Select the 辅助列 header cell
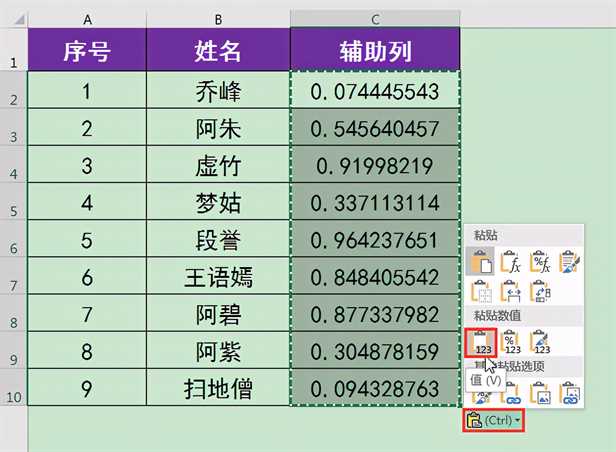616x452 pixels. 375,49
